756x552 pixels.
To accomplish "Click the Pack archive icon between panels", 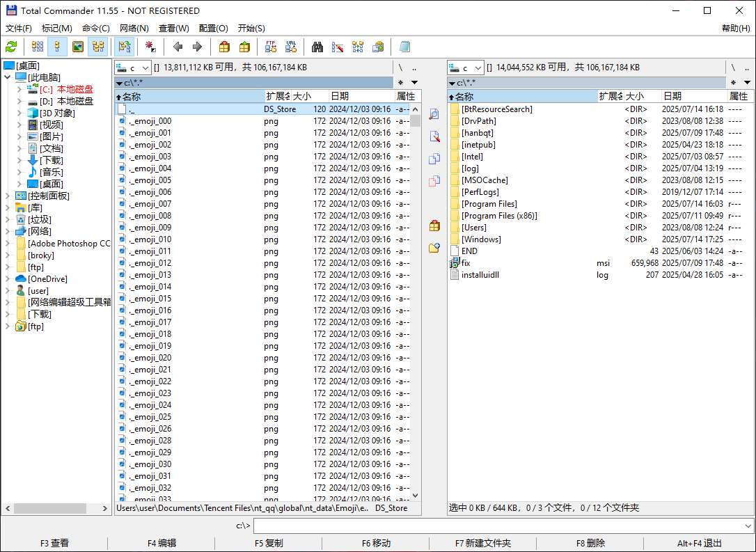I will pos(434,225).
